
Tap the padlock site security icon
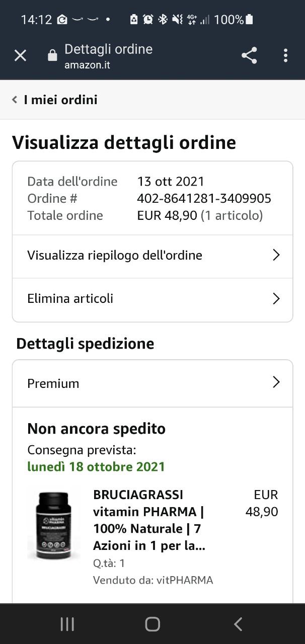tap(52, 56)
